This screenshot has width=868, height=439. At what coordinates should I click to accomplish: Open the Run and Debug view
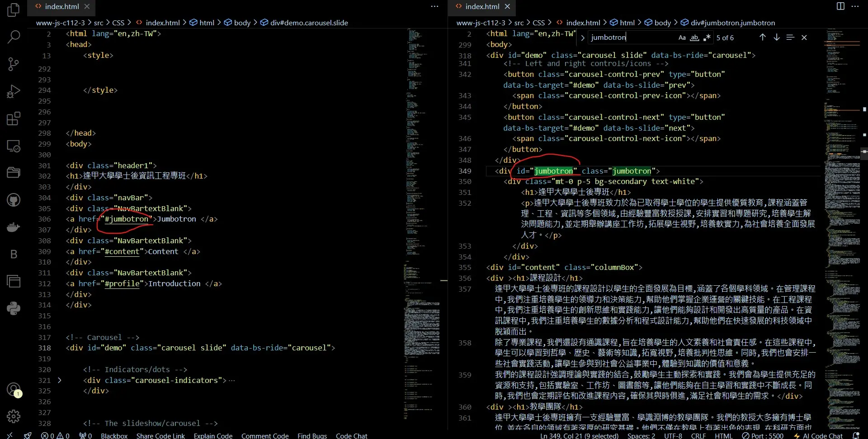(14, 91)
